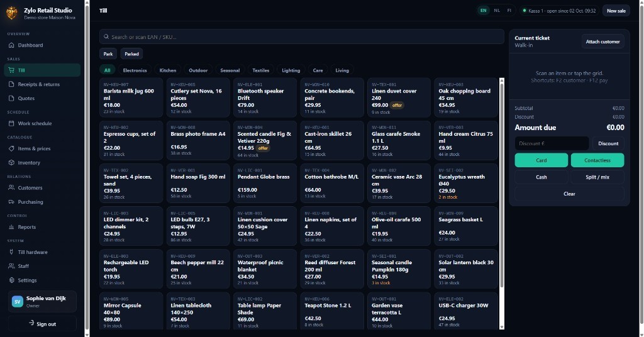Open Customers in the sidebar
644x337 pixels.
tap(42, 187)
